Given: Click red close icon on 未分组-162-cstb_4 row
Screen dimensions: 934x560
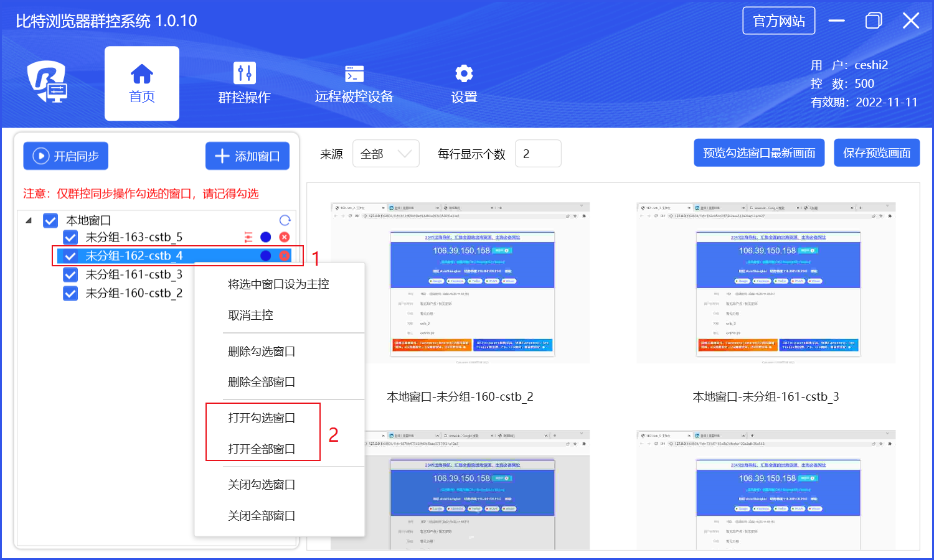Looking at the screenshot, I should 285,256.
